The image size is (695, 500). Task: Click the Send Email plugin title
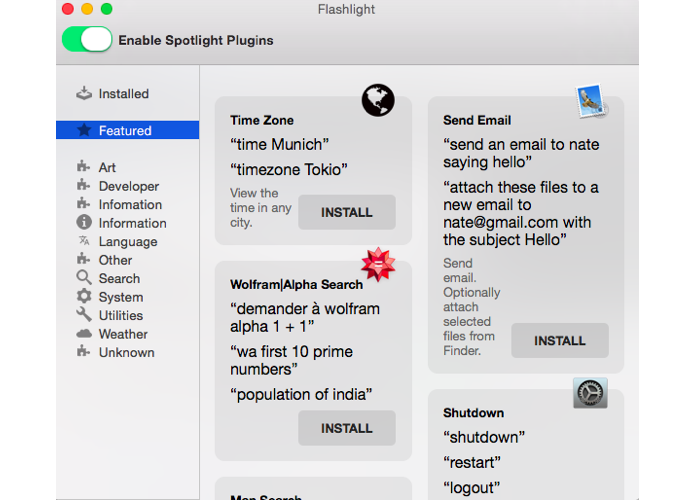tap(477, 120)
